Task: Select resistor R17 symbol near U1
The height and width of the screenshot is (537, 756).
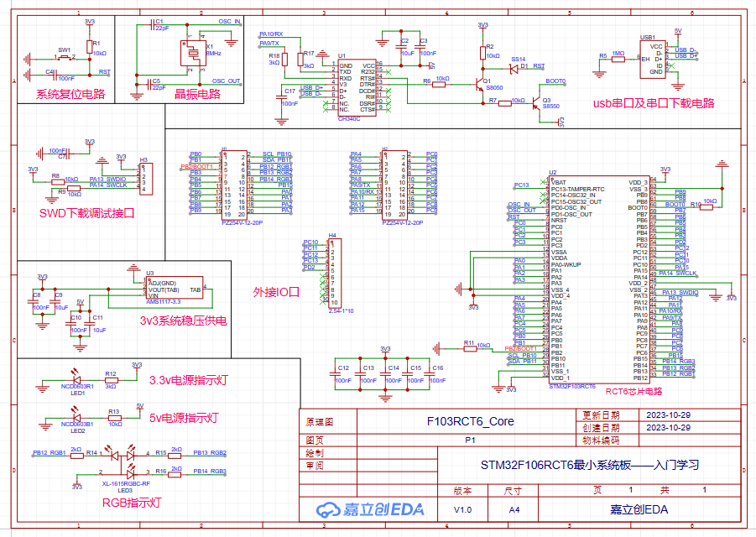Action: [300, 60]
